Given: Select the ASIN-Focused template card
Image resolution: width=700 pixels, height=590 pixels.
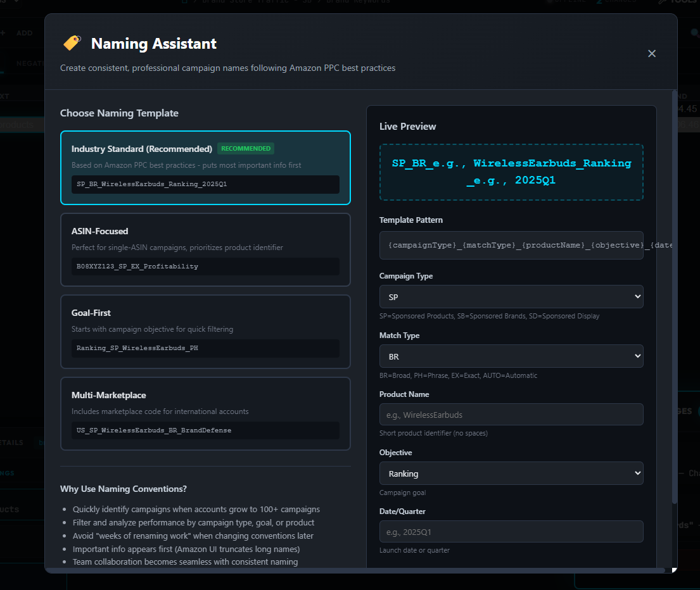Looking at the screenshot, I should click(x=205, y=249).
